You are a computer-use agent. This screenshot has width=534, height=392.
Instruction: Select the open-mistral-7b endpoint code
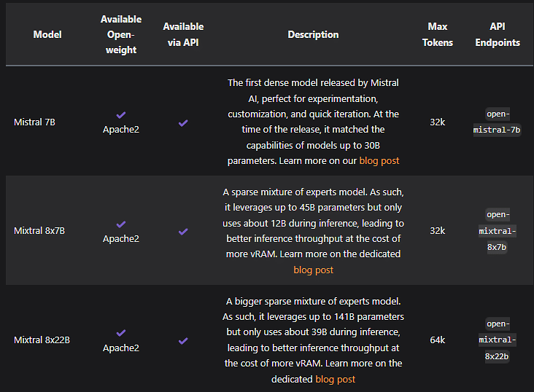click(498, 122)
